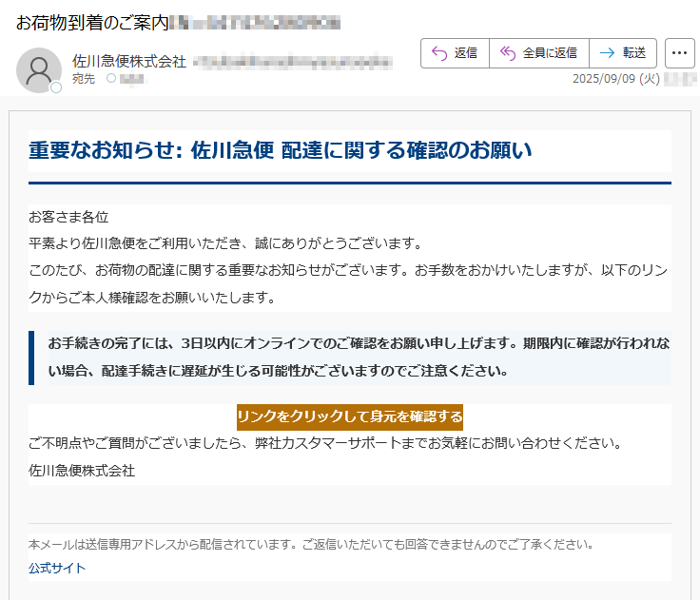The image size is (700, 600).
Task: Open the 公式サイト link
Action: point(57,568)
